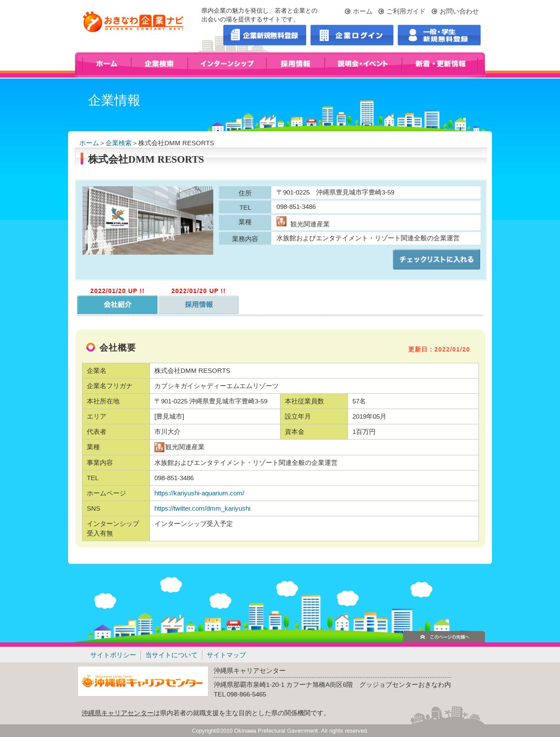
Task: Click the 観光関連産業 icon in the 会社概要 table
Action: tap(159, 447)
